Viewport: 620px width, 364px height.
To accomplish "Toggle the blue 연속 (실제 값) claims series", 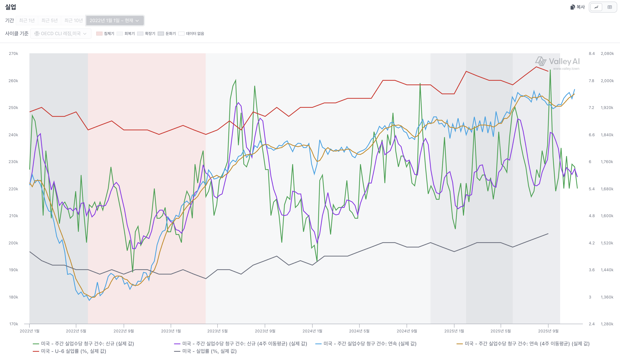I will tap(366, 344).
